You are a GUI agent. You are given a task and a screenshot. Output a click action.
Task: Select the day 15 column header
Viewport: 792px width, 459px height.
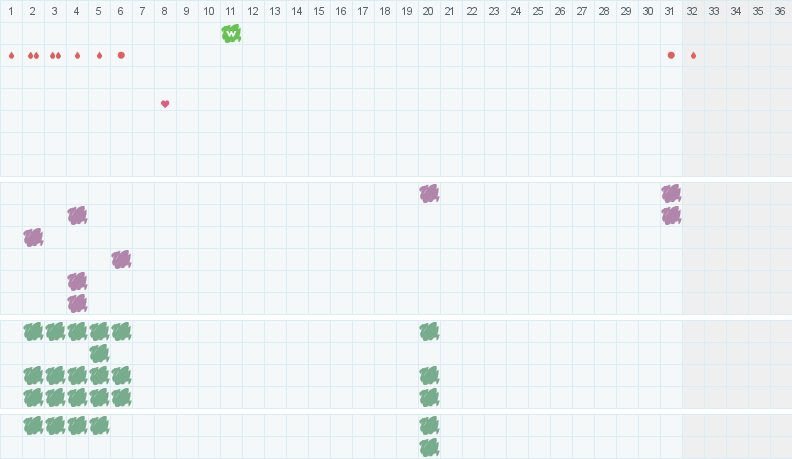(319, 11)
